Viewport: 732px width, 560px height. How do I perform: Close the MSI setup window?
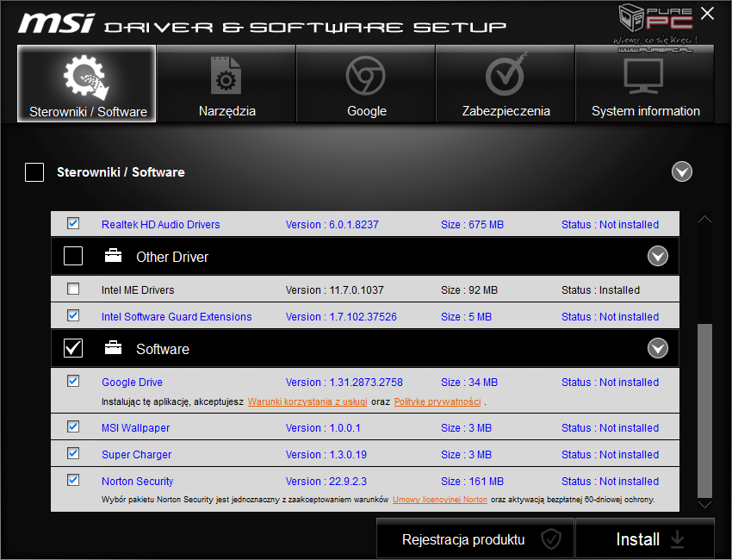[x=707, y=14]
